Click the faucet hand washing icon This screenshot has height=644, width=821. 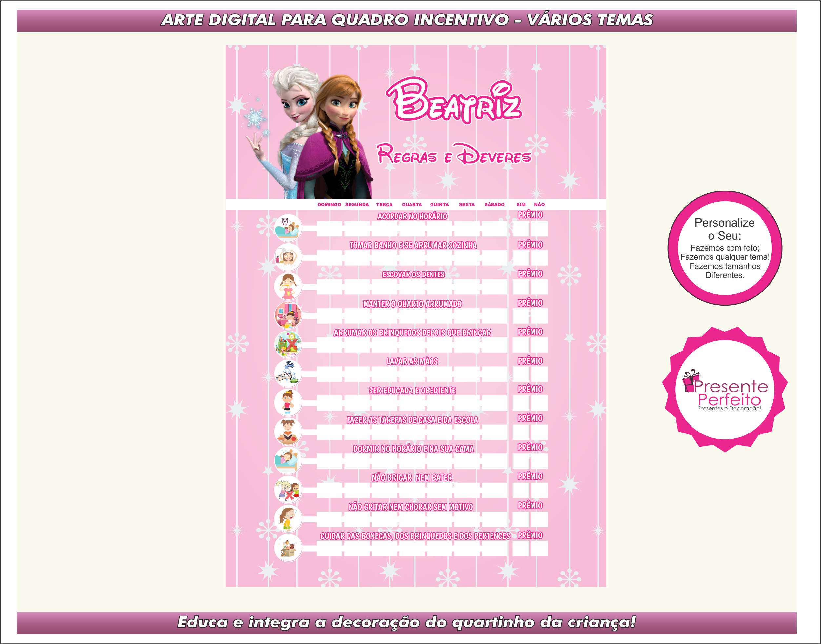pyautogui.click(x=288, y=373)
